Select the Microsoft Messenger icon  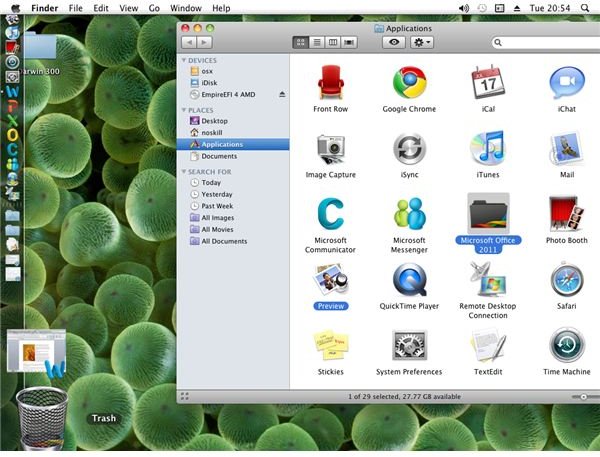409,214
